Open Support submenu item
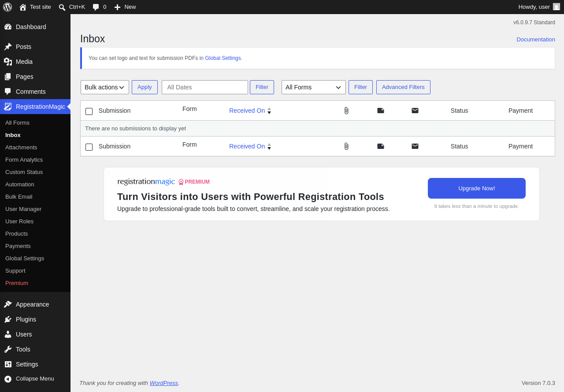 (x=35, y=271)
